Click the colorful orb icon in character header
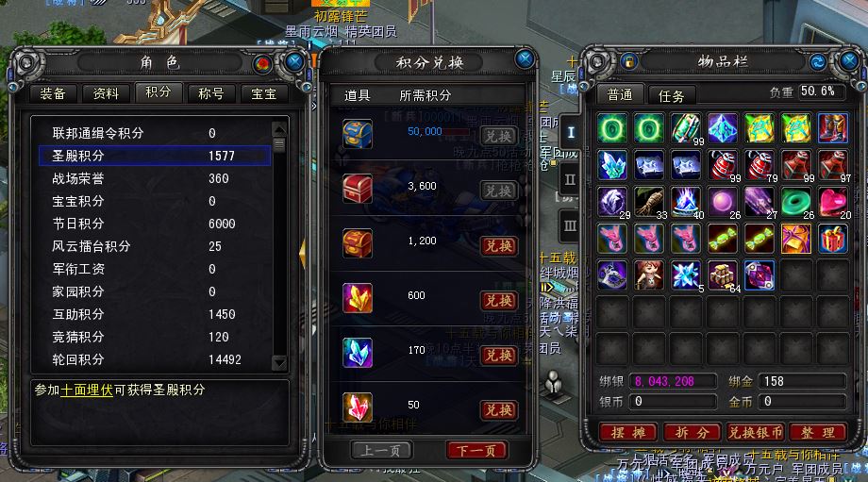Screen dimensions: 868x482 pos(263,63)
